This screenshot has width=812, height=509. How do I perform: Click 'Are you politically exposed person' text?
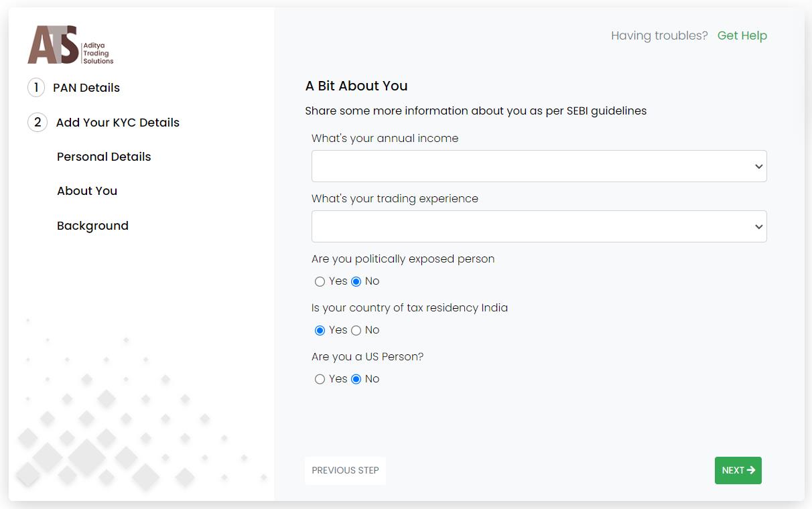pyautogui.click(x=403, y=259)
